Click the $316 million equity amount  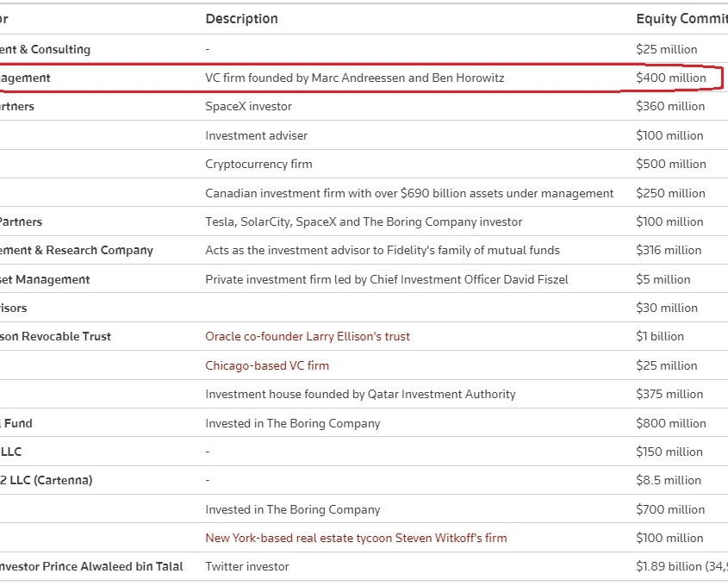click(x=669, y=250)
